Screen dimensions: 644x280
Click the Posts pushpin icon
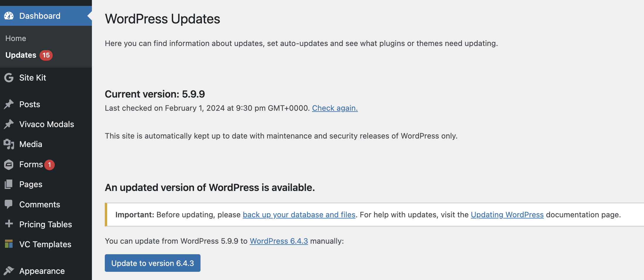tap(9, 104)
